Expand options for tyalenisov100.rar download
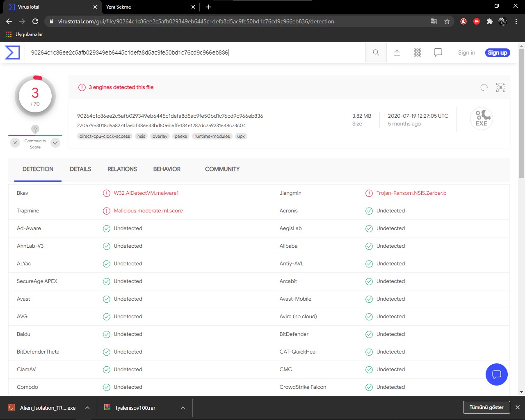The width and height of the screenshot is (525, 420). coord(183,408)
